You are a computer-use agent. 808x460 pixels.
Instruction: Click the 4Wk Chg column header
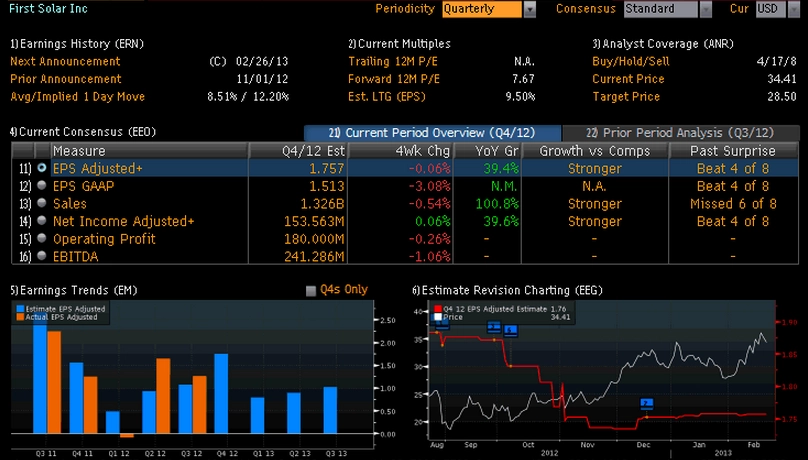pos(400,151)
